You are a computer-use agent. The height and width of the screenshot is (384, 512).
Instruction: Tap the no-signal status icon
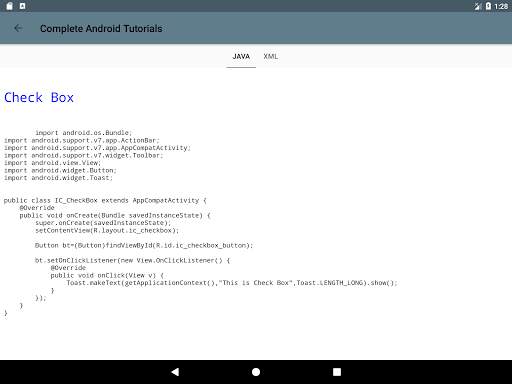478,6
